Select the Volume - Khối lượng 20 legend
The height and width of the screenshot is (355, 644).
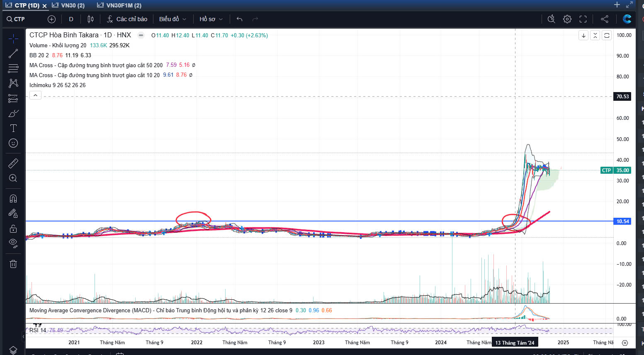point(58,45)
